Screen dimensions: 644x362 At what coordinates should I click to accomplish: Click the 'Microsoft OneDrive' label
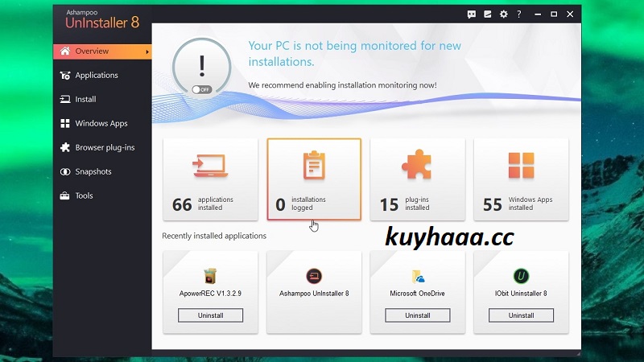point(417,294)
